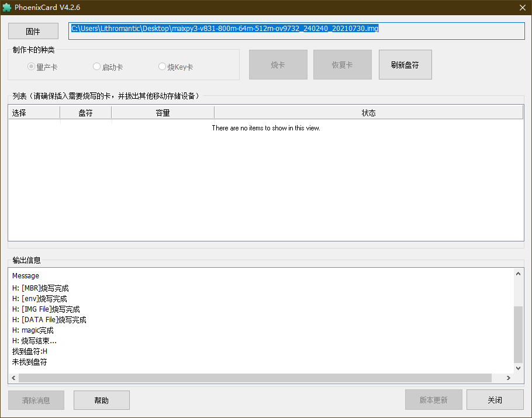
Task: Click log line '未找到盘符'
Action: [29, 362]
